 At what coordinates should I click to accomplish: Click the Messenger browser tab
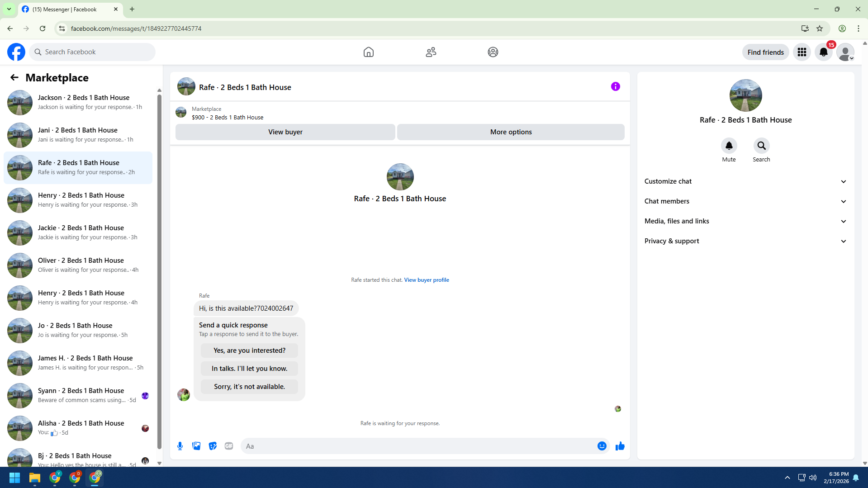tap(70, 9)
